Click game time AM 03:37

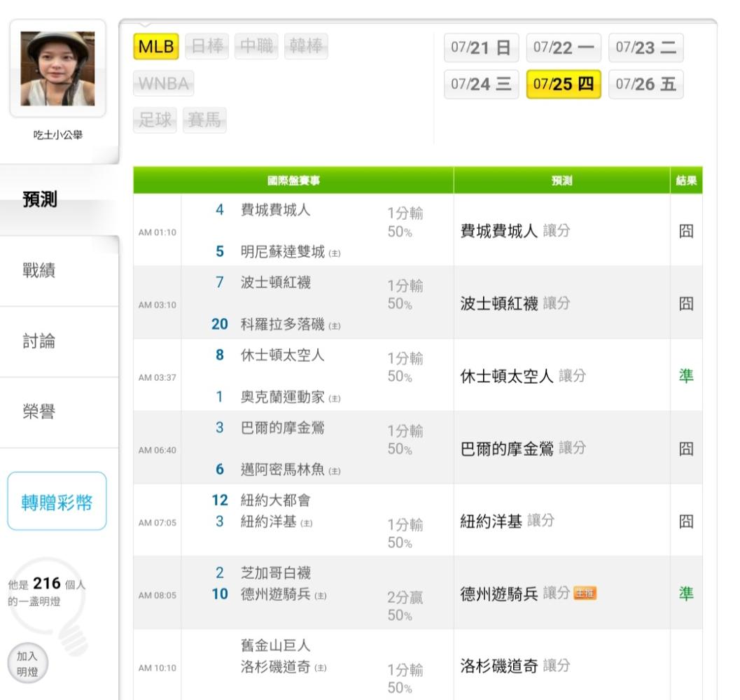pos(157,377)
